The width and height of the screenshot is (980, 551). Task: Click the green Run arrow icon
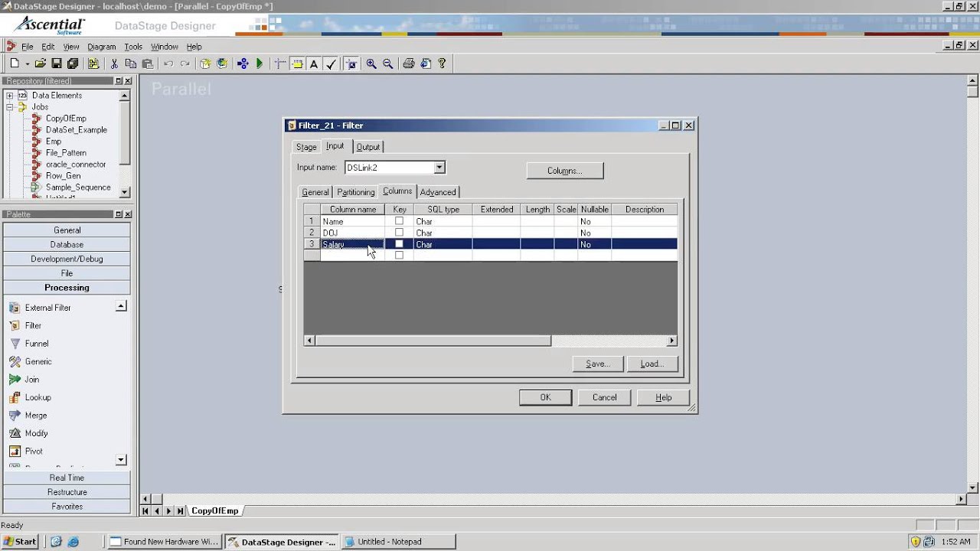(x=260, y=64)
